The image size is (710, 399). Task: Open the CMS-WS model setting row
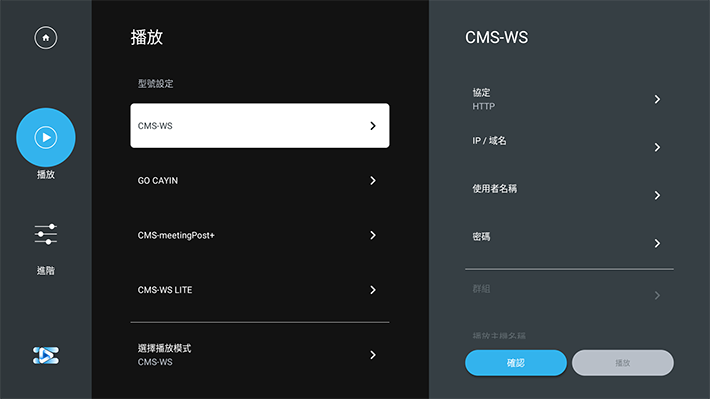(260, 125)
